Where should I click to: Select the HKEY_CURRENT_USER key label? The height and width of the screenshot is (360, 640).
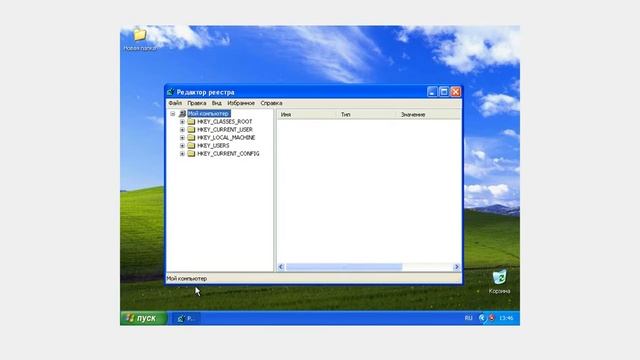[x=224, y=129]
